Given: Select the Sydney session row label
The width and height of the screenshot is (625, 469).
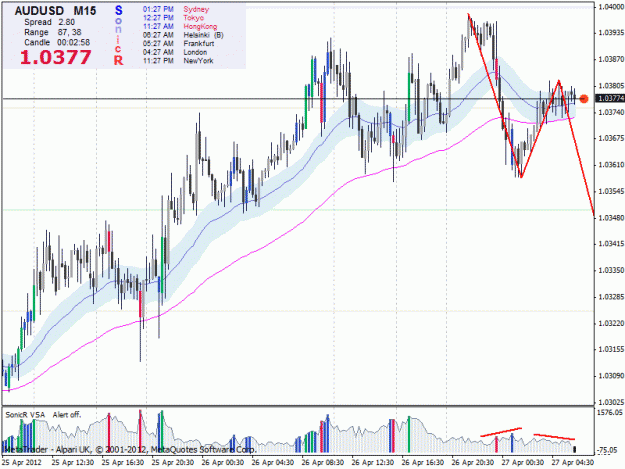Looking at the screenshot, I should click(196, 9).
